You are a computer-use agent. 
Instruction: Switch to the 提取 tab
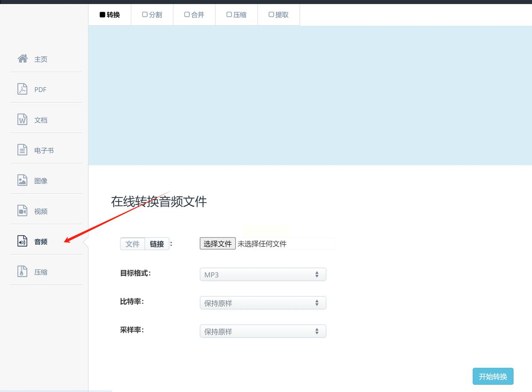coord(278,15)
